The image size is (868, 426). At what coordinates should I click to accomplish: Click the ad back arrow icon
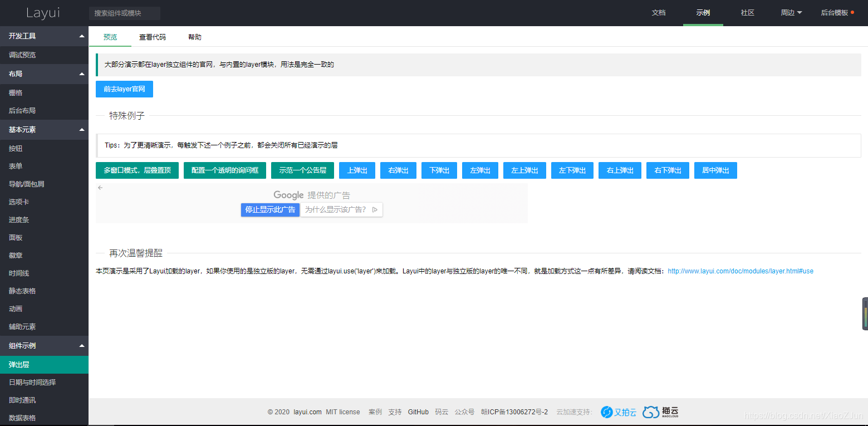pos(100,188)
